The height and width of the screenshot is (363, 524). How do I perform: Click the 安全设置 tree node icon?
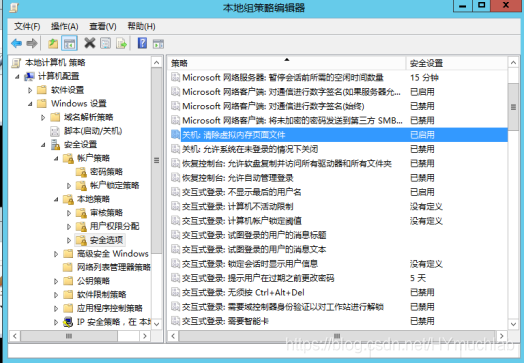pyautogui.click(x=55, y=144)
